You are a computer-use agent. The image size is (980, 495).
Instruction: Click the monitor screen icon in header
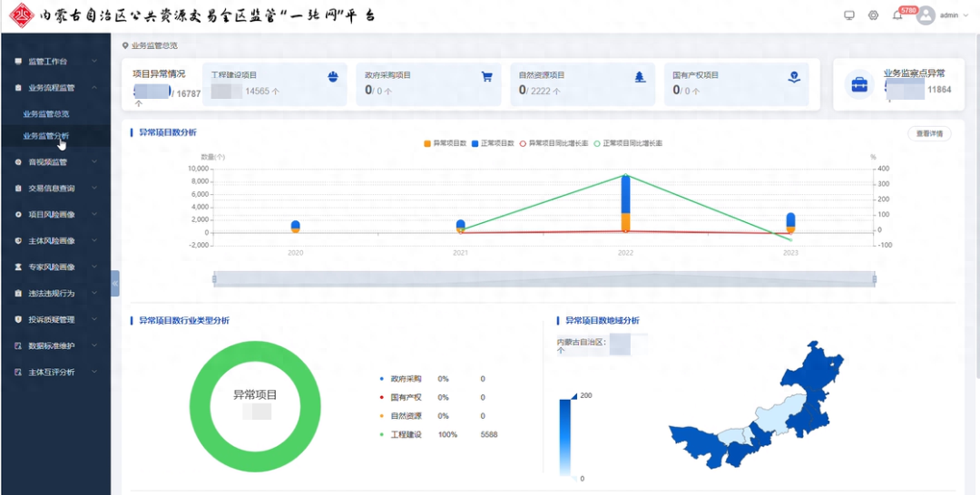pos(849,15)
